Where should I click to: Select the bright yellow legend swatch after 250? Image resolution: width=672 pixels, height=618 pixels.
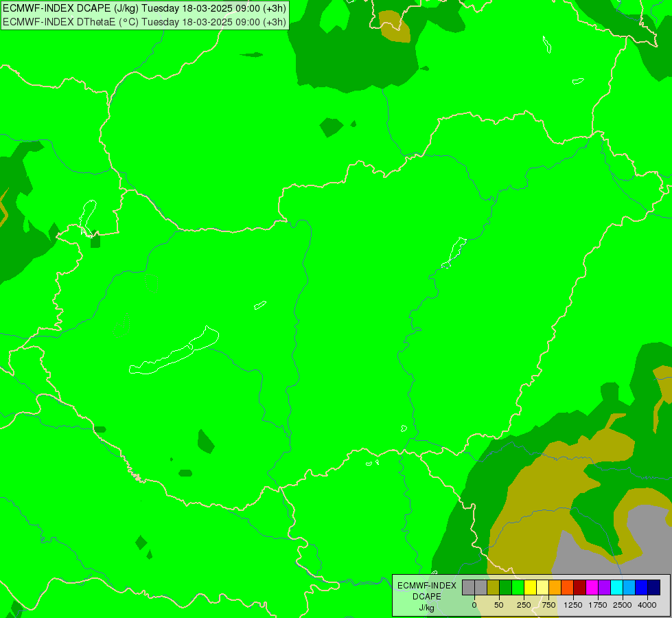click(531, 588)
